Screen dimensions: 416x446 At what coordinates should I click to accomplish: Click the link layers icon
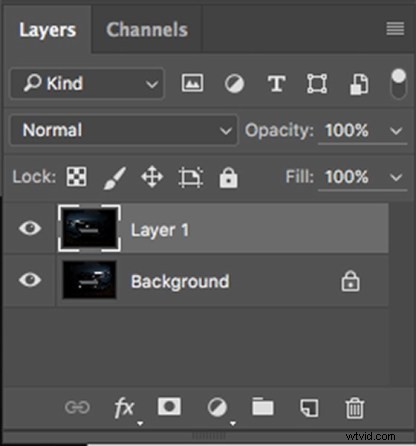point(77,407)
